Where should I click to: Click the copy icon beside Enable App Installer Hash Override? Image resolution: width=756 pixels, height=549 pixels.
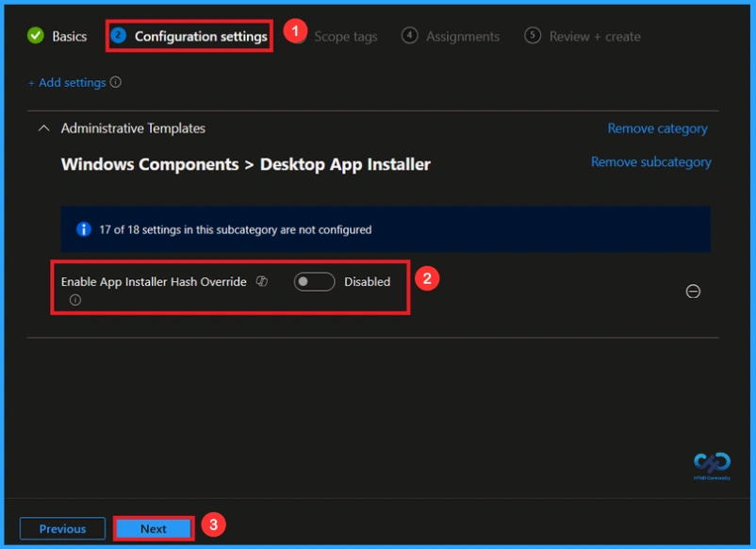(x=261, y=280)
